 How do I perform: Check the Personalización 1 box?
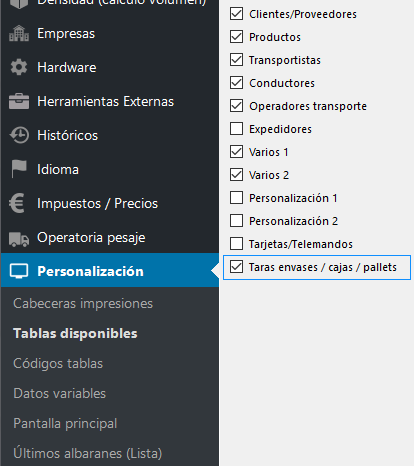click(x=236, y=198)
